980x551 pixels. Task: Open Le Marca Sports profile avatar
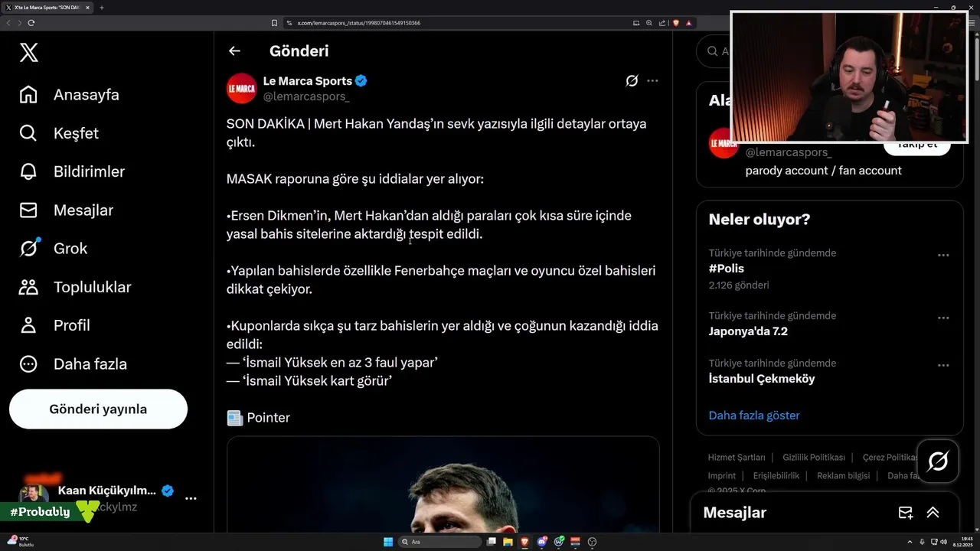point(241,88)
